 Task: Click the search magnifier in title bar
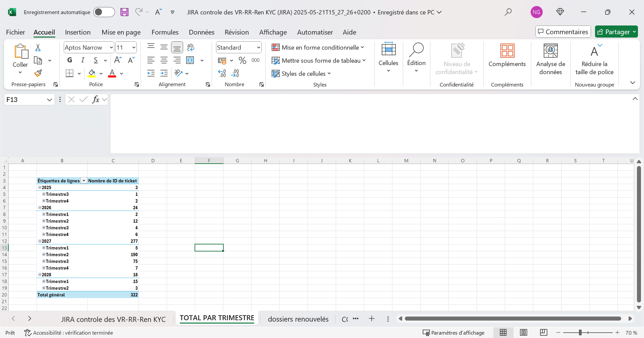pos(508,12)
